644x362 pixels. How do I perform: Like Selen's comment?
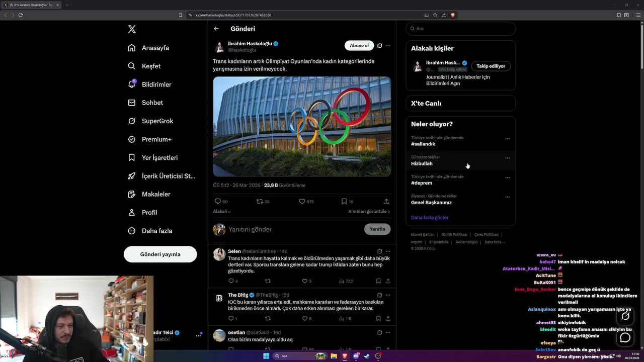tap(304, 281)
